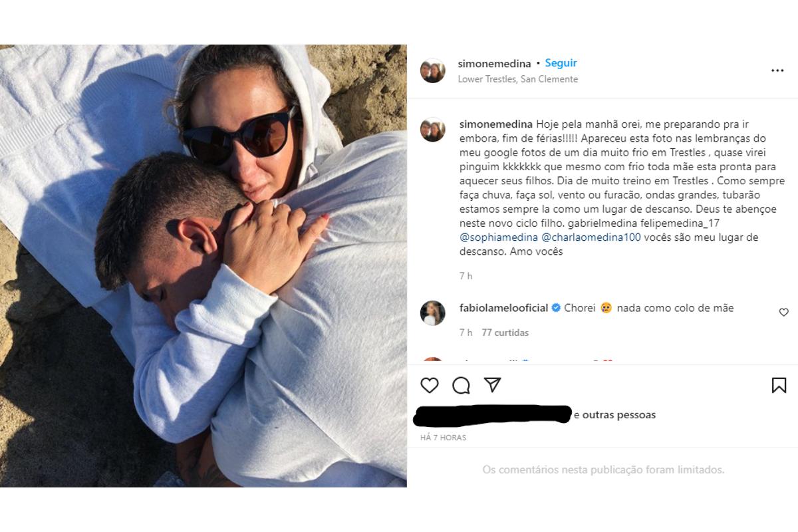Open the three-dot more options menu
This screenshot has height=532, width=798.
click(777, 70)
